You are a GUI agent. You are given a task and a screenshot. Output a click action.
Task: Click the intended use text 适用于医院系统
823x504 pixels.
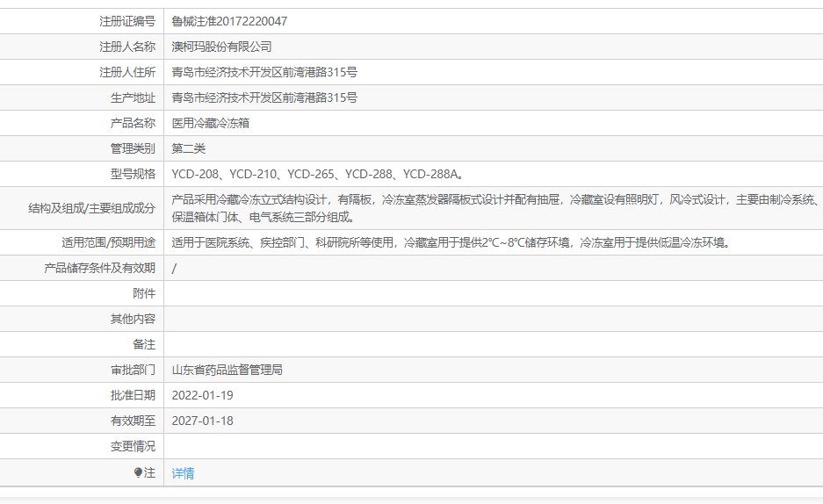[x=451, y=242]
